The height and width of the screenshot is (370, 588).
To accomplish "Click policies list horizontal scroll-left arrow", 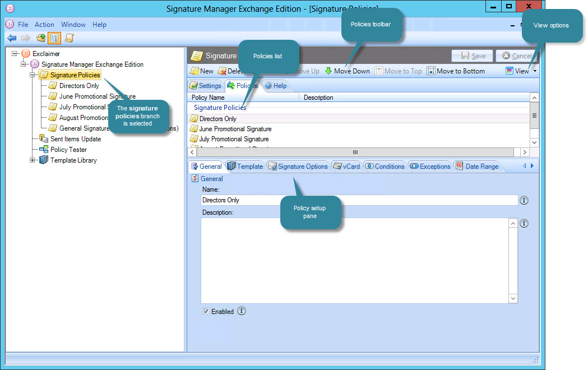I will (x=192, y=152).
